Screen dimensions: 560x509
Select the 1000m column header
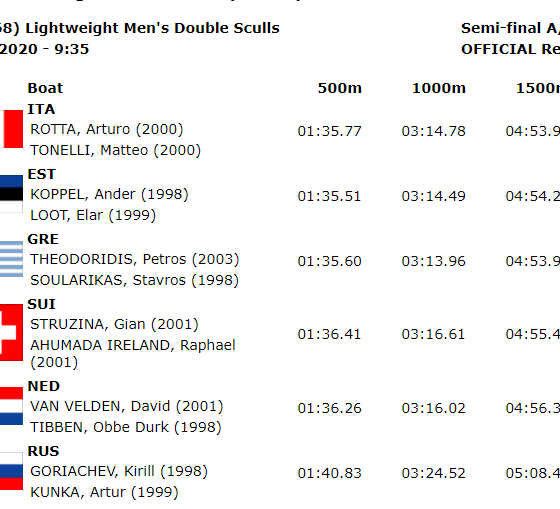pyautogui.click(x=439, y=88)
